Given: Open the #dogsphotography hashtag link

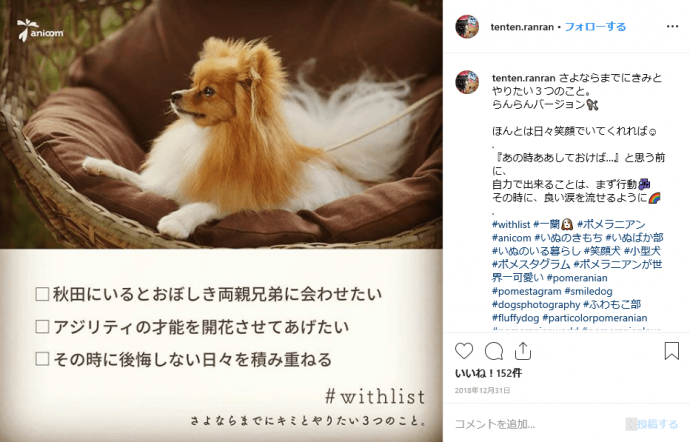Looking at the screenshot, I should click(536, 305).
